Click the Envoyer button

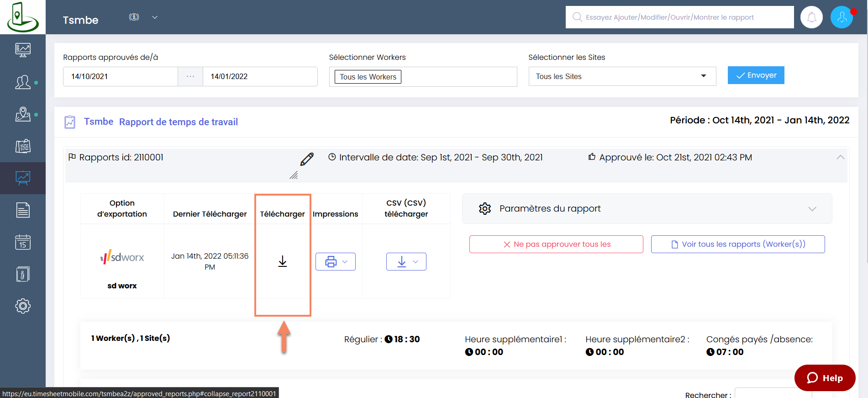(x=756, y=75)
